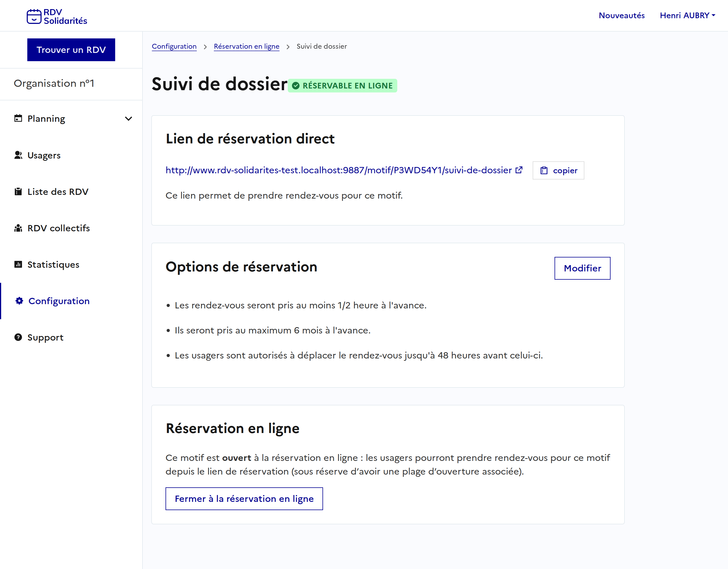Viewport: 728px width, 569px height.
Task: Click the Usagers people icon
Action: click(x=18, y=155)
